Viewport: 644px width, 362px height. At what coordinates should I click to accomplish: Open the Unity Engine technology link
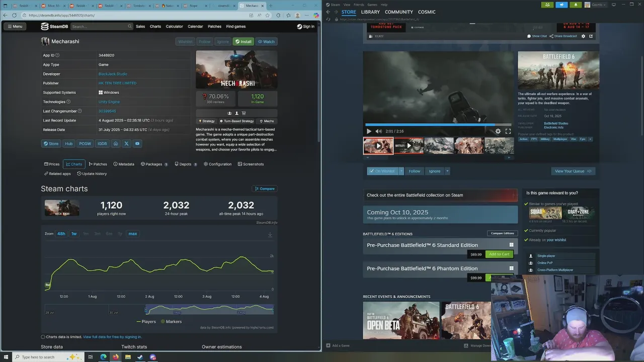tap(109, 102)
